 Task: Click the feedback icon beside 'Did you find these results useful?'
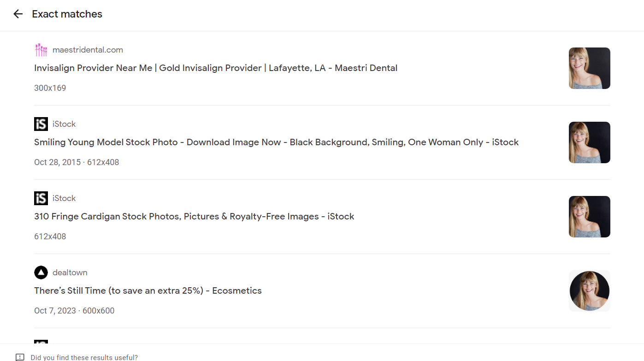pyautogui.click(x=20, y=357)
